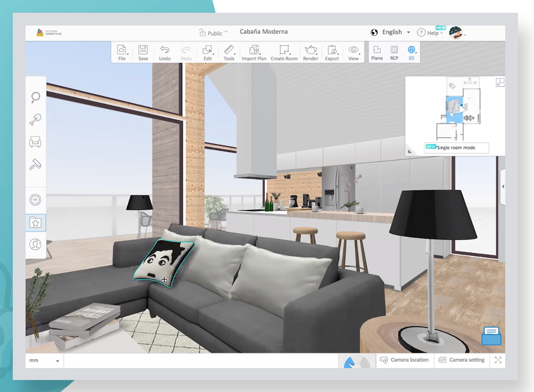Switch to Plane view mode
The image size is (534, 392).
pyautogui.click(x=377, y=52)
